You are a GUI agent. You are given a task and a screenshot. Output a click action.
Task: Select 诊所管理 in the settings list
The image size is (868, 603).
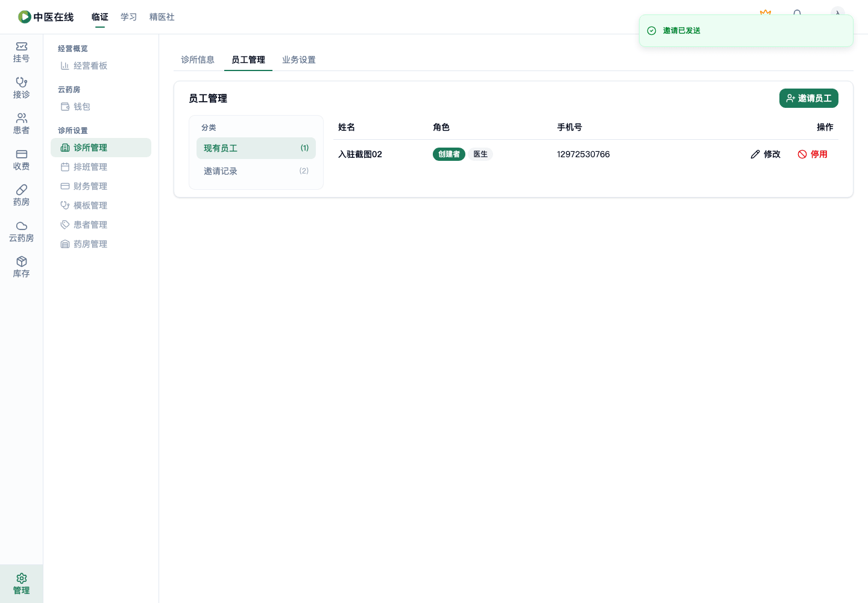[x=101, y=148]
